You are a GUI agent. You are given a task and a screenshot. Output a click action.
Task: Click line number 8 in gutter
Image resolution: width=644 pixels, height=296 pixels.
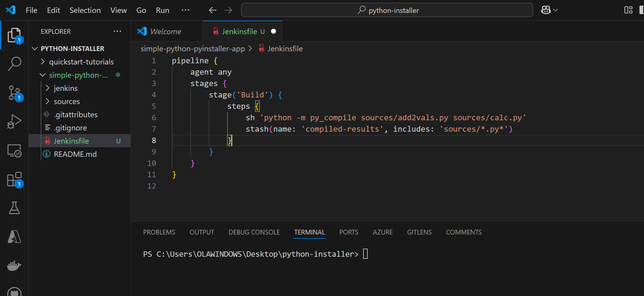(x=154, y=140)
